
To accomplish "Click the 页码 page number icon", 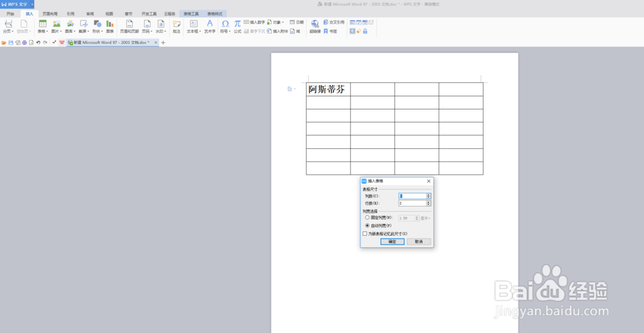I will [147, 24].
